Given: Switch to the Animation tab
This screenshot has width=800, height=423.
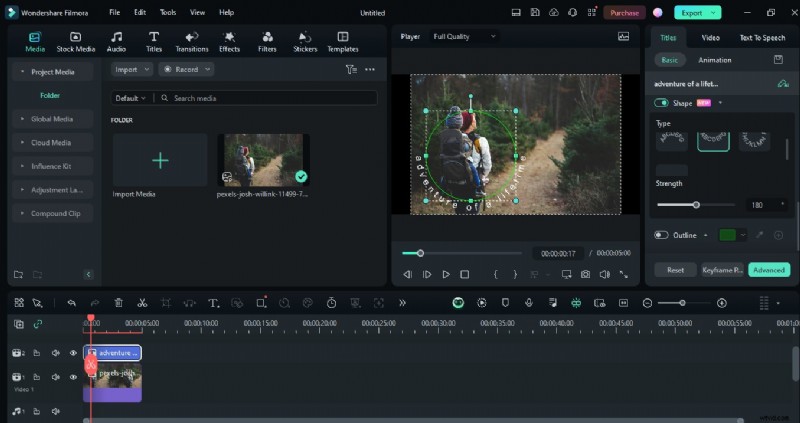Looking at the screenshot, I should pyautogui.click(x=714, y=60).
